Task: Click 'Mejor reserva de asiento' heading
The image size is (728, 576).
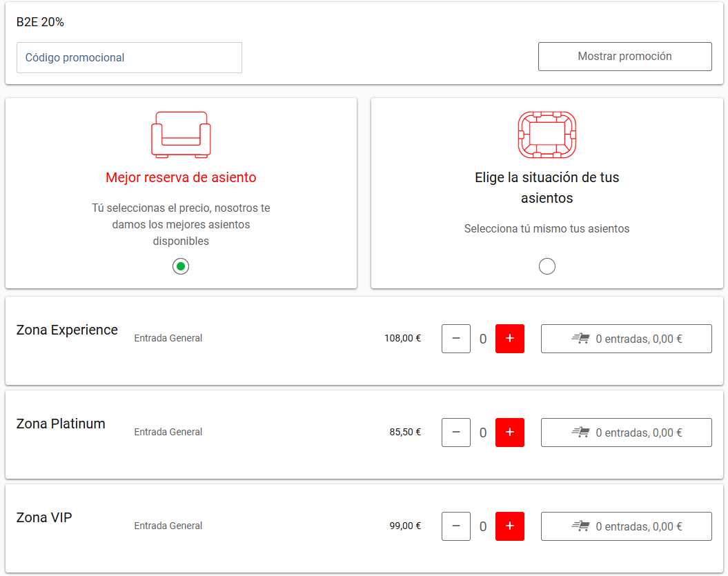Action: pos(181,177)
